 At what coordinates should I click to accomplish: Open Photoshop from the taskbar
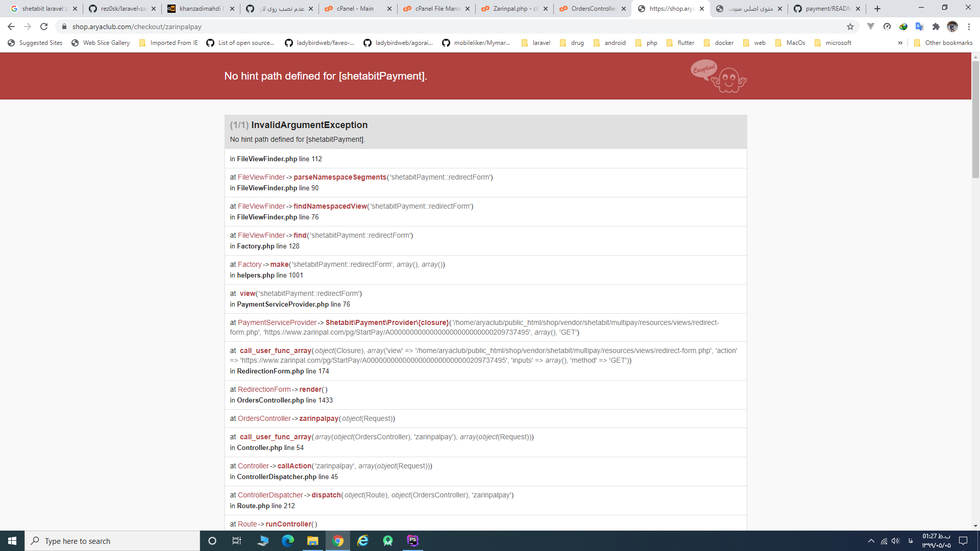tap(413, 541)
